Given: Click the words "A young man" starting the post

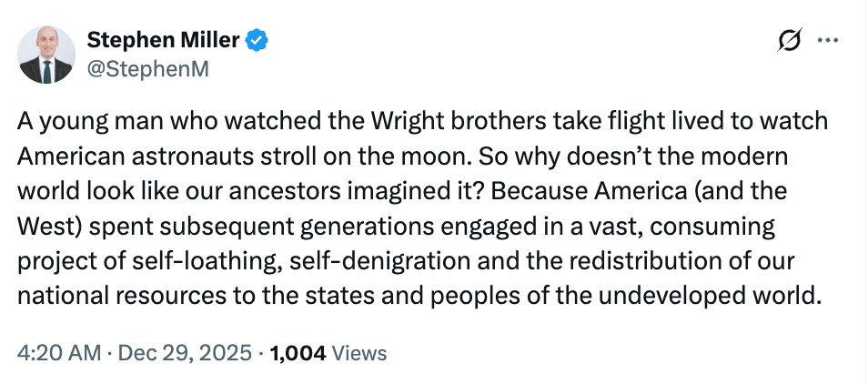Looking at the screenshot, I should pos(77,123).
